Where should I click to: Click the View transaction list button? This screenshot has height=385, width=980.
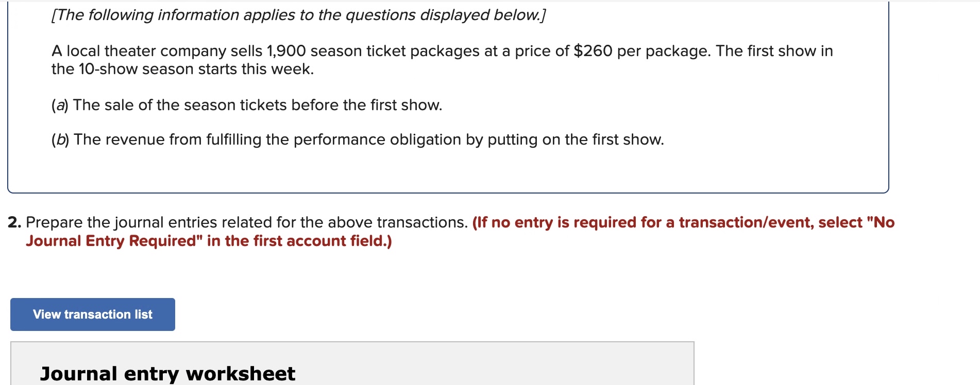[93, 314]
